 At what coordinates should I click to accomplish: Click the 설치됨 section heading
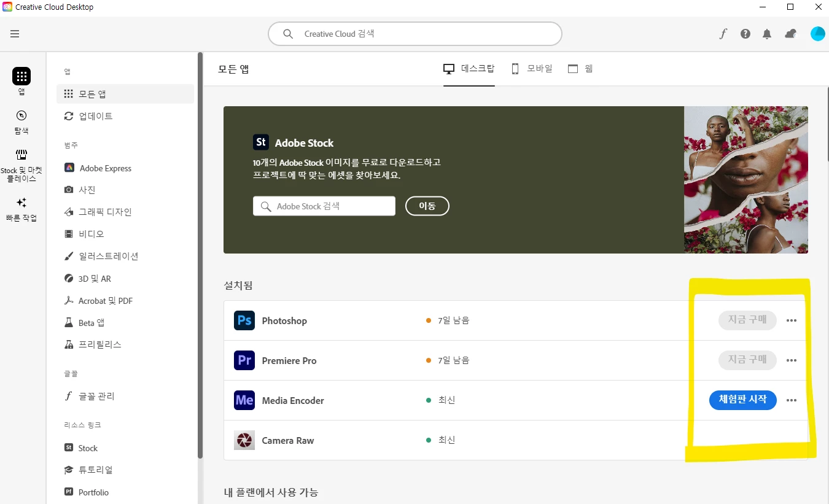[x=238, y=285]
